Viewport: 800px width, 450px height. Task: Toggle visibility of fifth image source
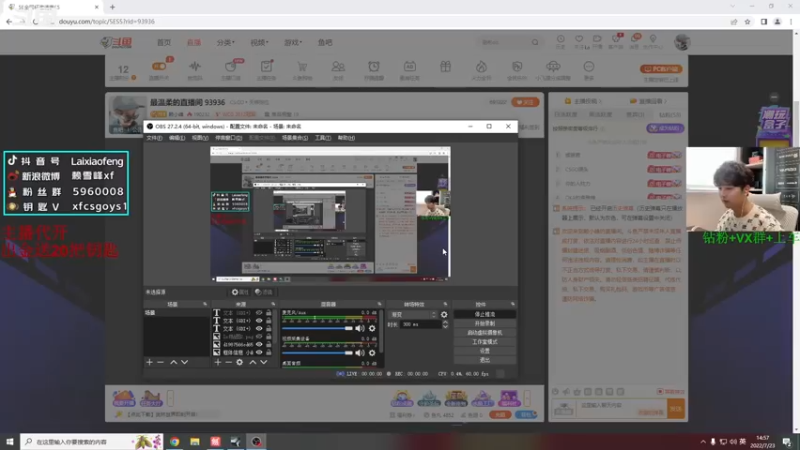[x=259, y=344]
